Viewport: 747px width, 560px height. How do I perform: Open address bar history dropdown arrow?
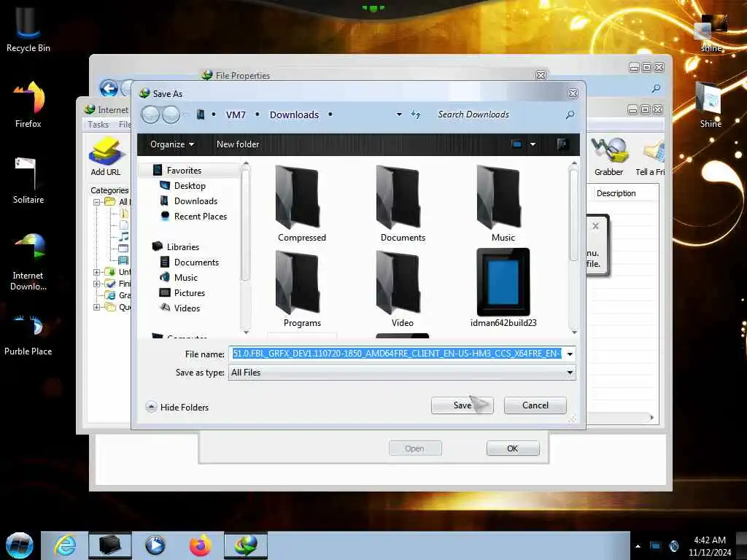[399, 114]
